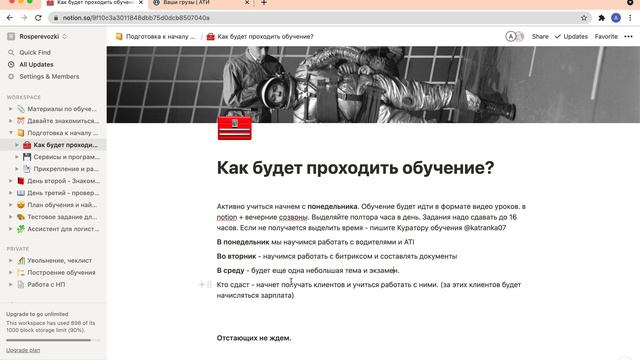
Task: Open 'Увольнение, чеклист' private page
Action: point(59,260)
